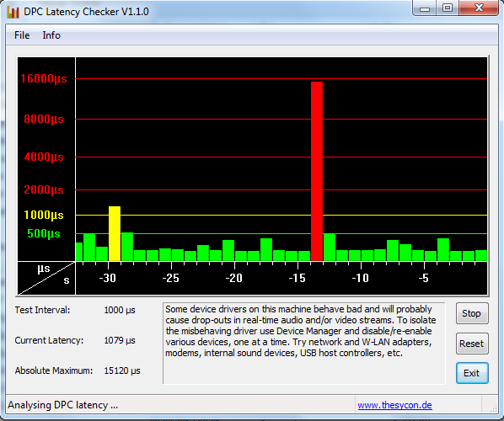Stop the latency analysis
Viewport: 504px width, 421px height.
pos(472,313)
